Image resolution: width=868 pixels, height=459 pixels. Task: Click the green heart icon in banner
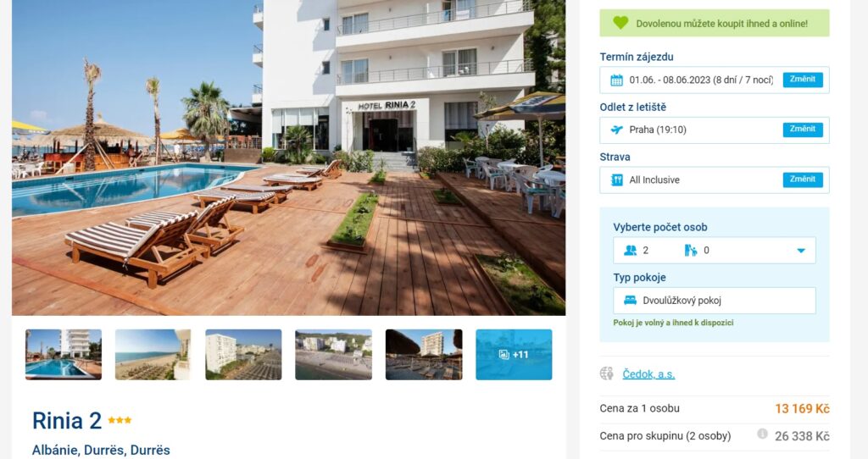pos(620,23)
